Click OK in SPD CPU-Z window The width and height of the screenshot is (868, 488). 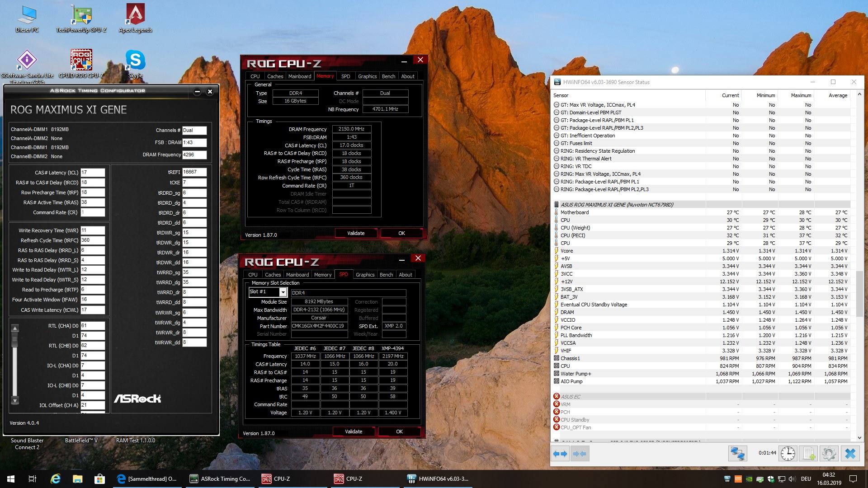pyautogui.click(x=399, y=432)
